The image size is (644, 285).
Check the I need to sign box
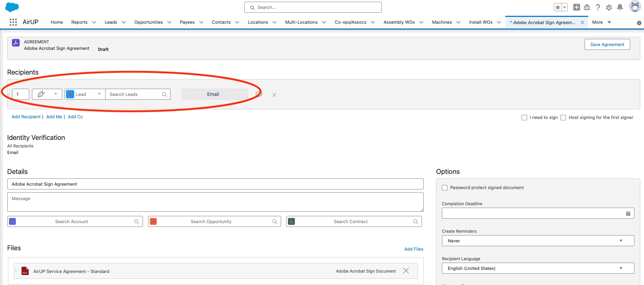(524, 118)
